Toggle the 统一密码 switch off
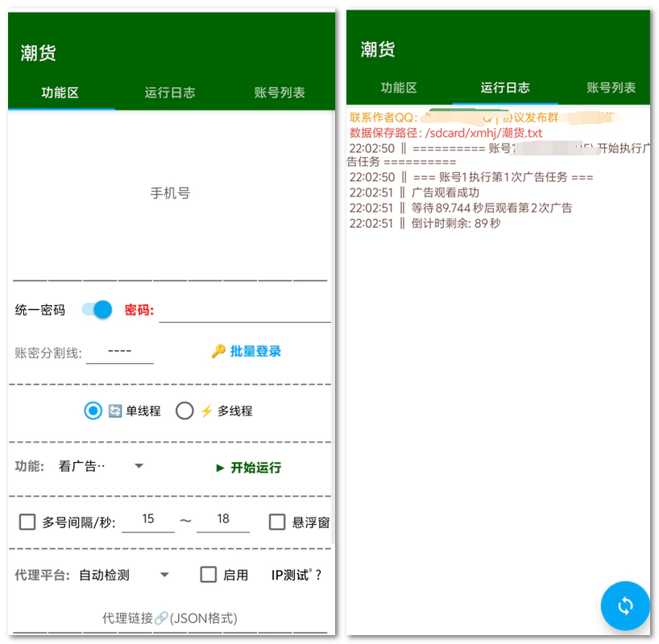 tap(97, 310)
